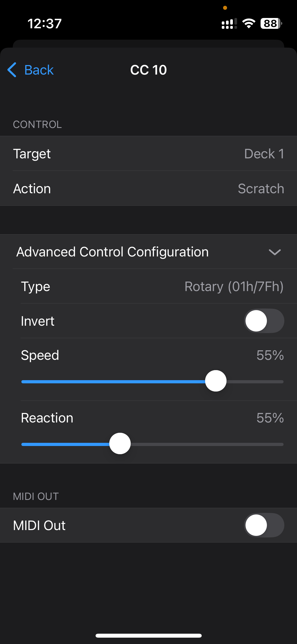Viewport: 297px width, 644px height.
Task: Open the Type Rotary (01h/7Fh) selector
Action: (234, 287)
